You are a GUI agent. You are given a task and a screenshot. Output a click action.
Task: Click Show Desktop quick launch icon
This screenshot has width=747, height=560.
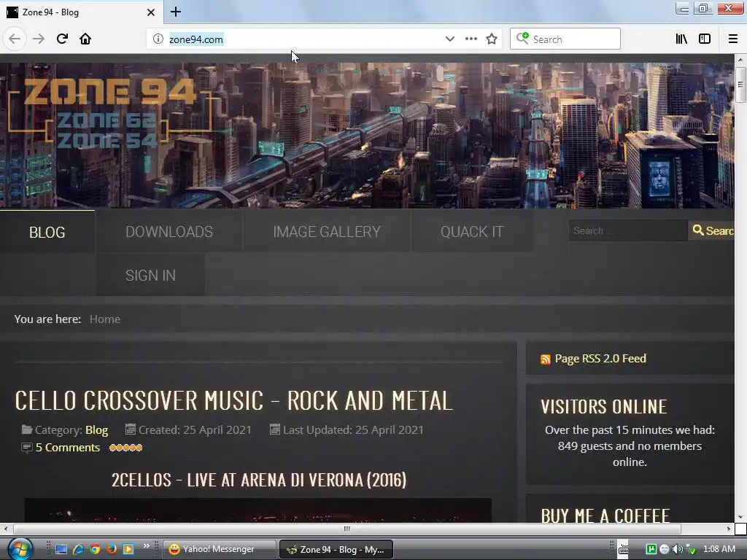click(61, 549)
